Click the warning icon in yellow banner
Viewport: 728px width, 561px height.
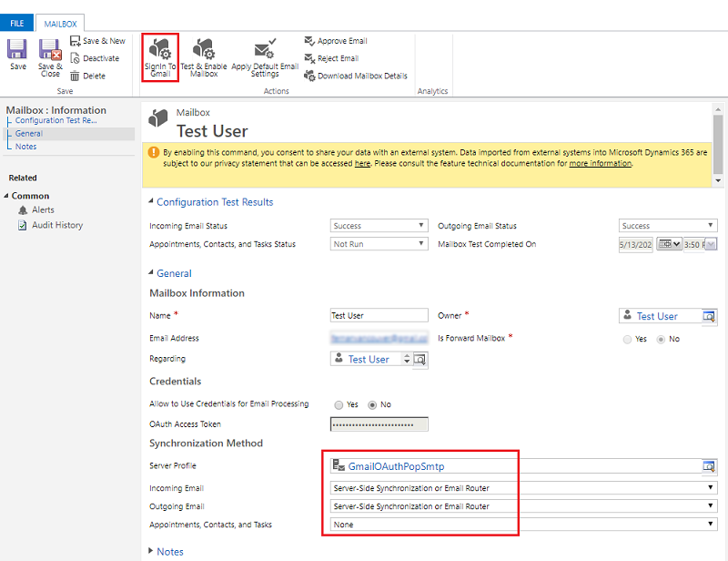tap(153, 152)
